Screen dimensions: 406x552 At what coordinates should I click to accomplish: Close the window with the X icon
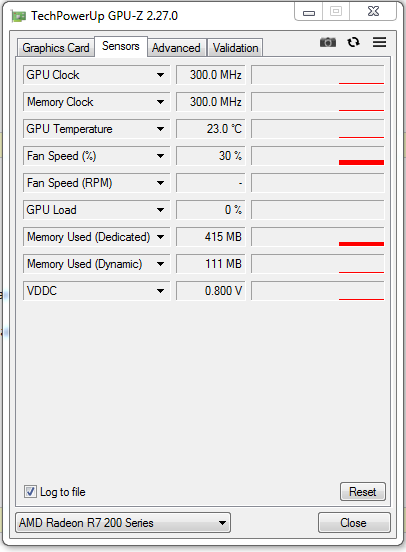(373, 12)
